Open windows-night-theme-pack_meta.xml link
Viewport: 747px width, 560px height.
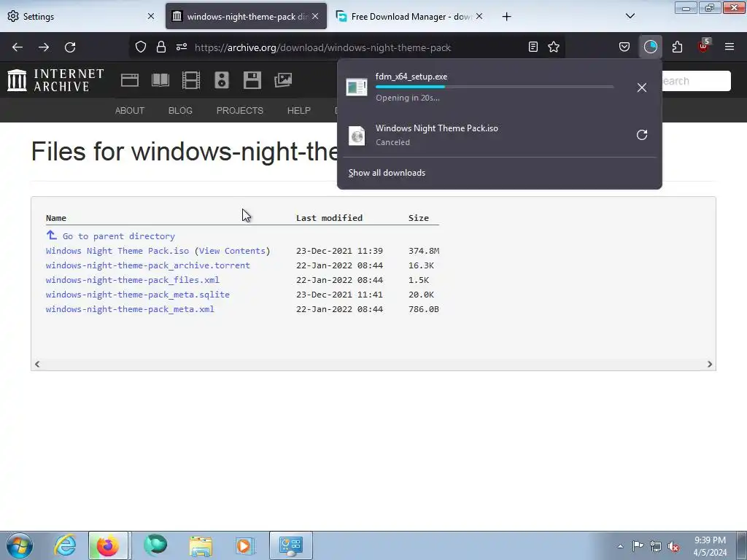point(130,309)
